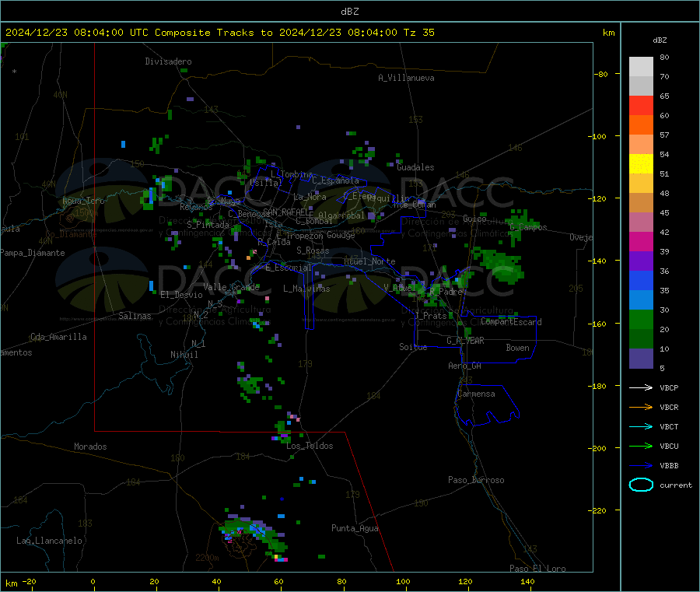Click the S_Pintada map label

(208, 225)
